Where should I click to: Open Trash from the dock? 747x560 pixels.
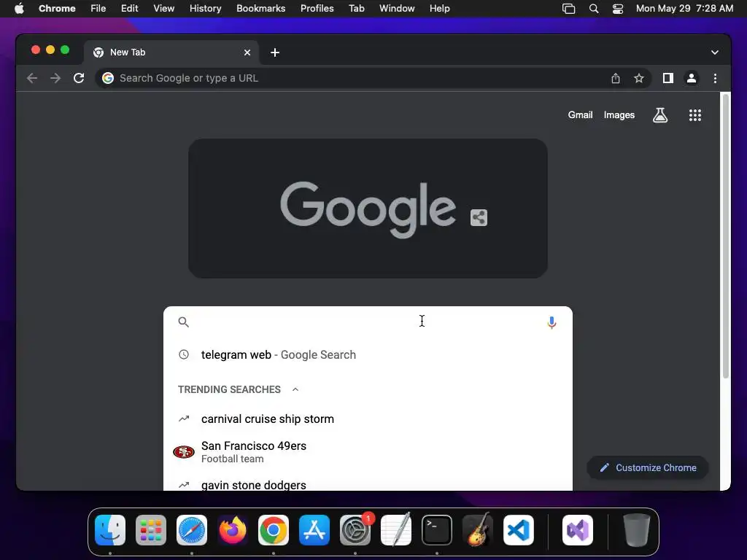point(637,530)
